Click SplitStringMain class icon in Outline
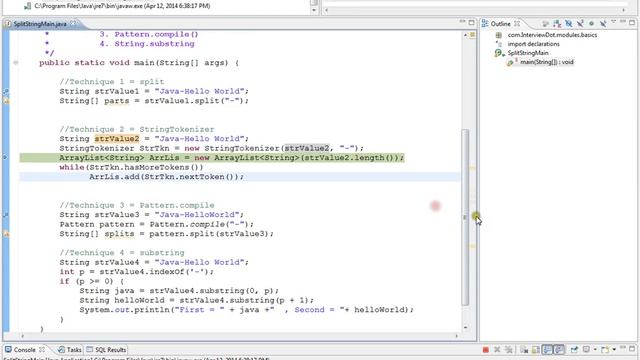The height and width of the screenshot is (360, 640). [x=499, y=53]
